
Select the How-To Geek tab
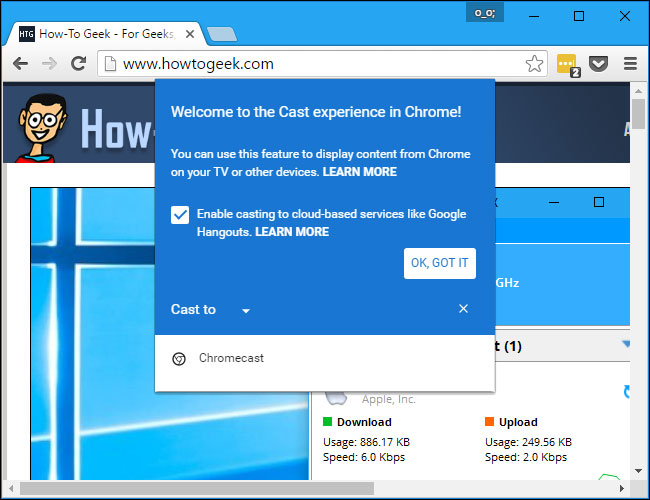click(106, 34)
